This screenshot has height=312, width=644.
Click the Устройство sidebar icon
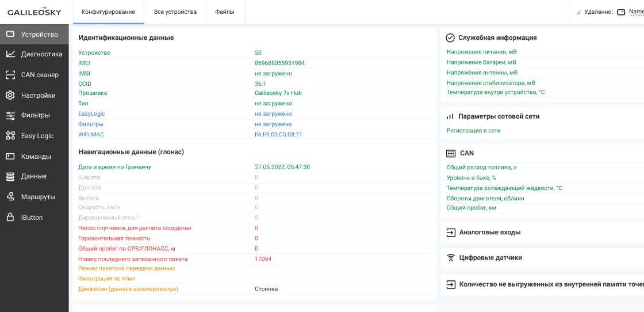[x=10, y=35]
